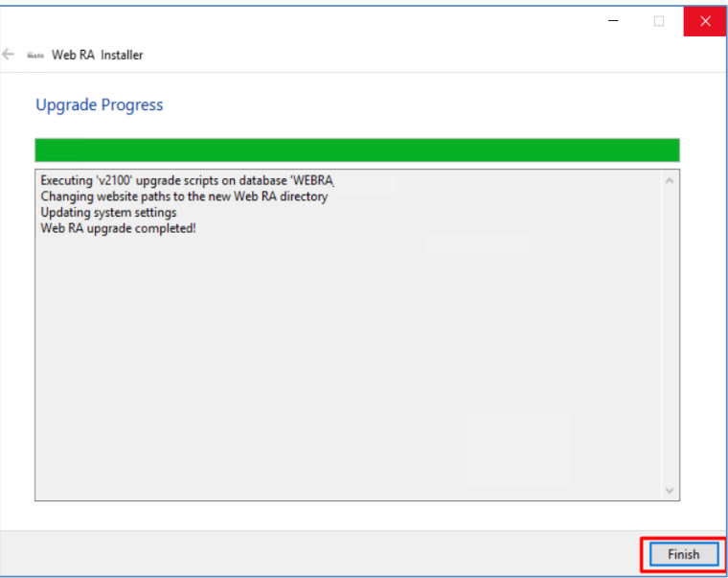728x578 pixels.
Task: Select the 'Web RA upgrade completed!' log line
Action: [119, 228]
